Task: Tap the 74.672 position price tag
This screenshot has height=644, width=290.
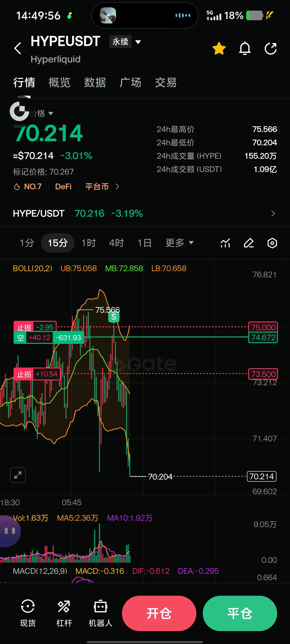Action: point(263,337)
